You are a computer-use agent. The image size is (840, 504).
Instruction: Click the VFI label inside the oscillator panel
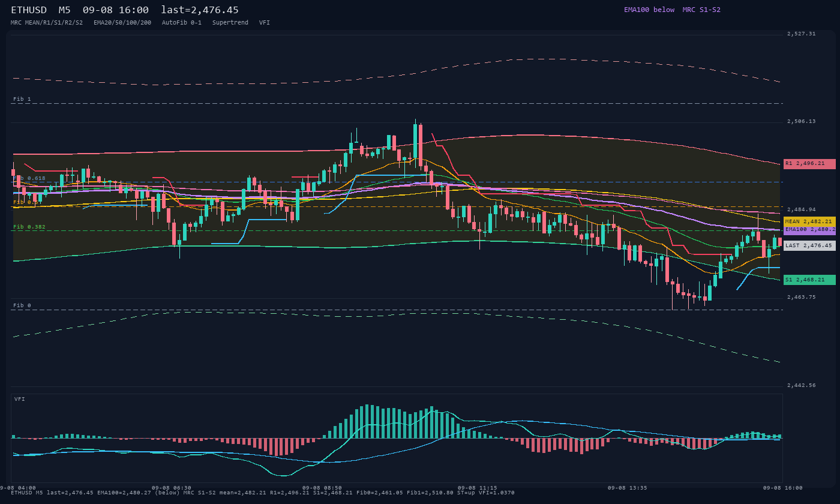pos(20,399)
